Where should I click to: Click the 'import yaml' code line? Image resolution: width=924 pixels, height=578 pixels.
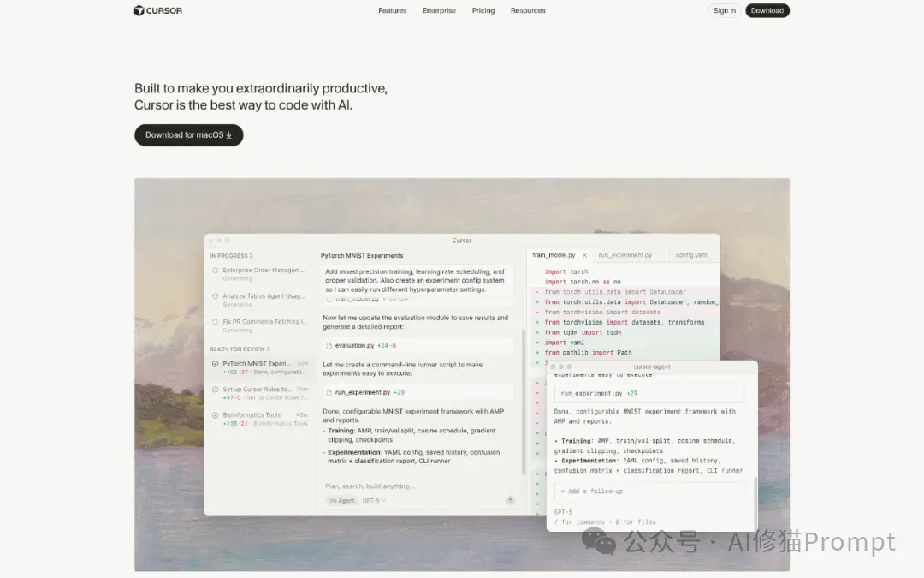point(565,343)
